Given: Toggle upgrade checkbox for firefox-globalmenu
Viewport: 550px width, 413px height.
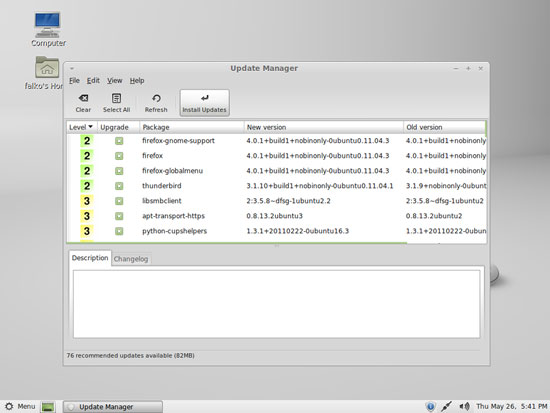Looking at the screenshot, I should pyautogui.click(x=119, y=171).
